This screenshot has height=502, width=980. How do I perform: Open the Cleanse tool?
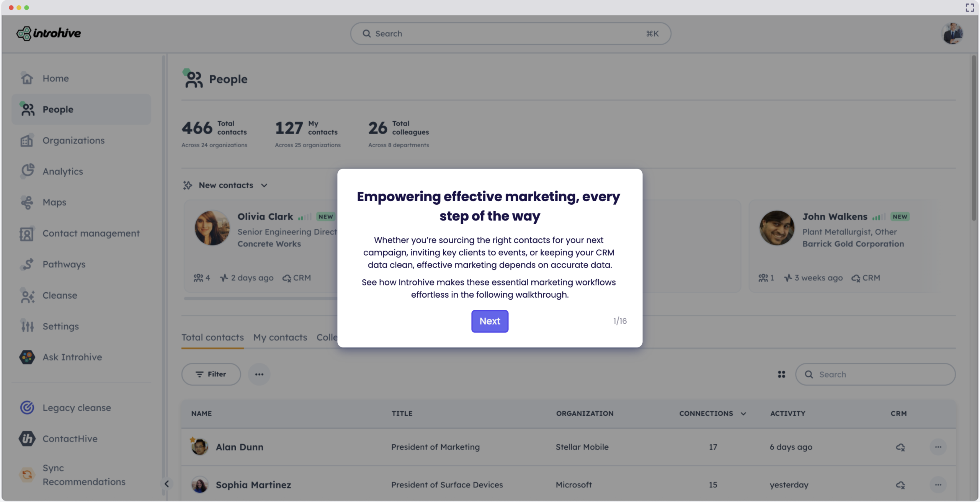tap(60, 295)
